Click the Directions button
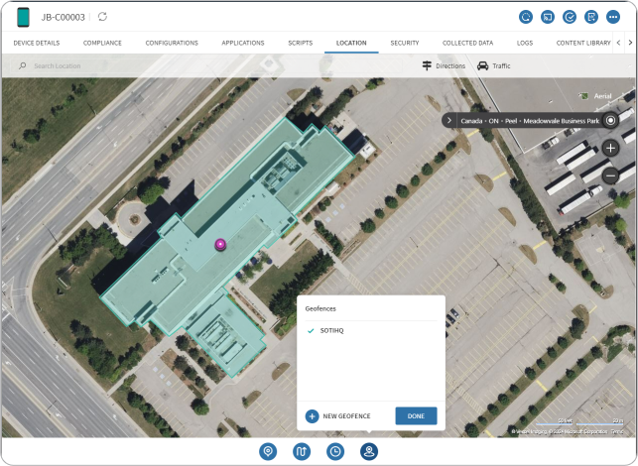Screen dimensions: 638x466 tap(443, 66)
